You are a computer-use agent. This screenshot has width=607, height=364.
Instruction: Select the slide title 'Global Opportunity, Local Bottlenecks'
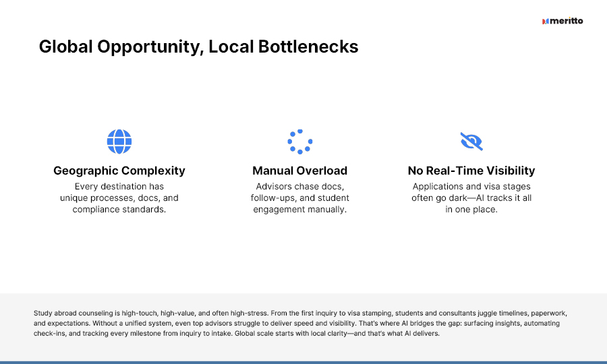(198, 47)
